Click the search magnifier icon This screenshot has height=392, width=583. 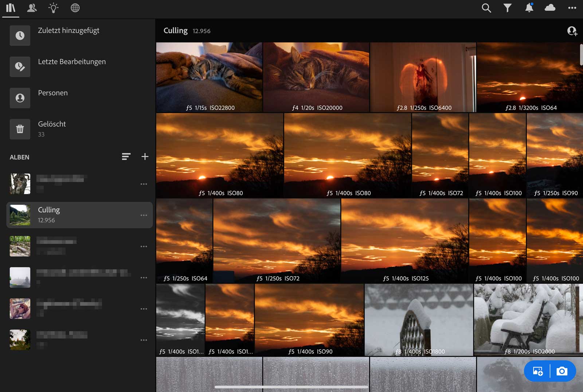486,8
